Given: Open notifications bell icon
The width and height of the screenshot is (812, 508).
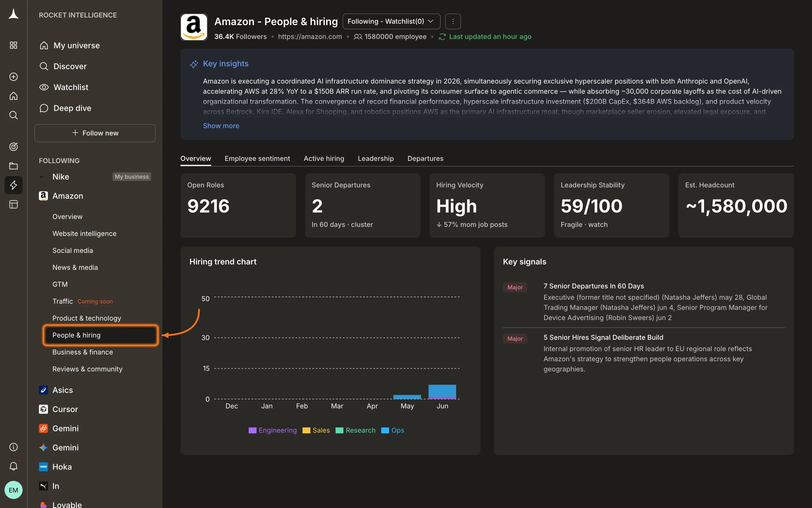Looking at the screenshot, I should coord(14,466).
